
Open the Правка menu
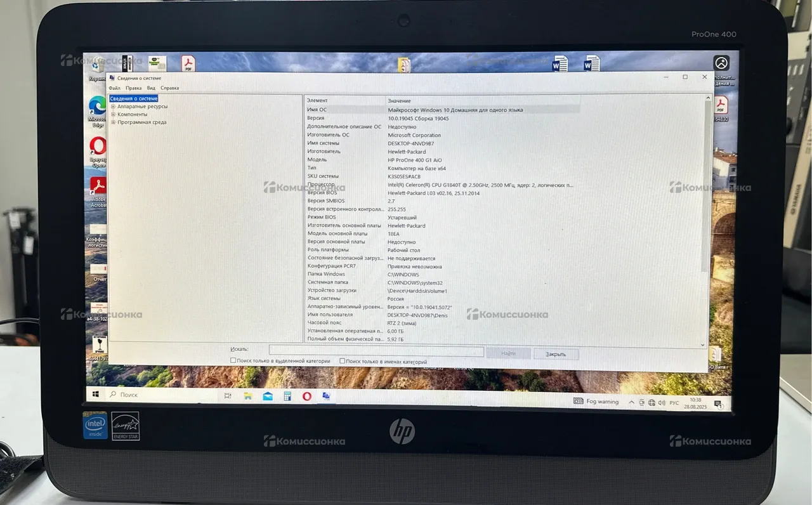click(x=133, y=88)
